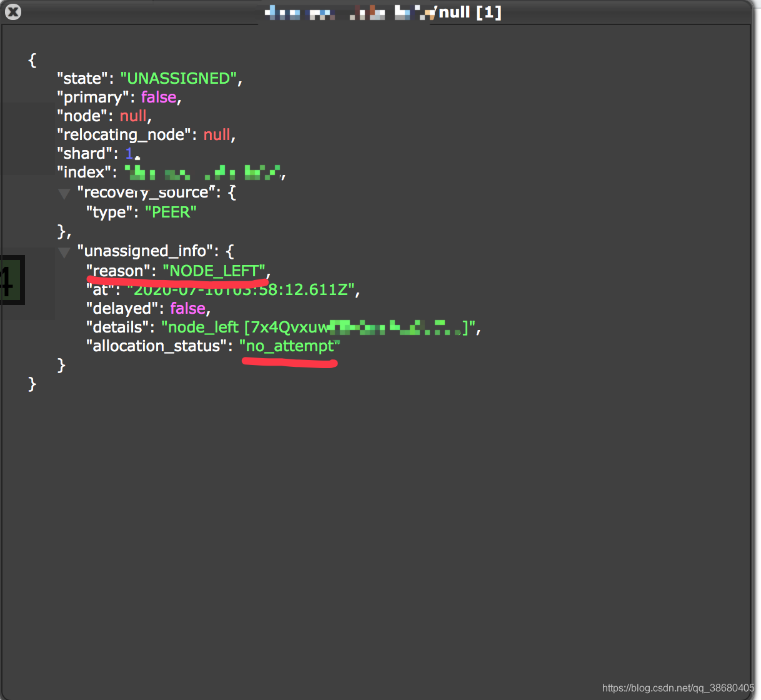Image resolution: width=761 pixels, height=700 pixels.
Task: Click the green "4" badge on left edge
Action: (9, 281)
